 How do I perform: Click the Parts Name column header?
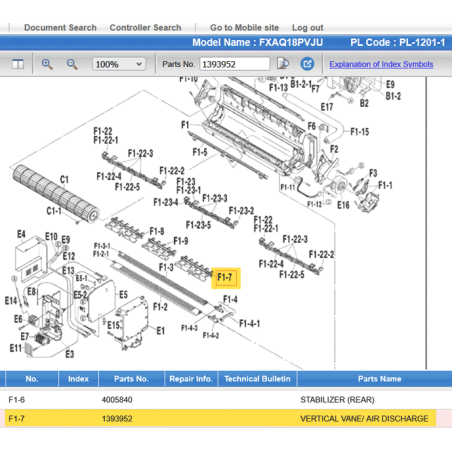pos(379,379)
